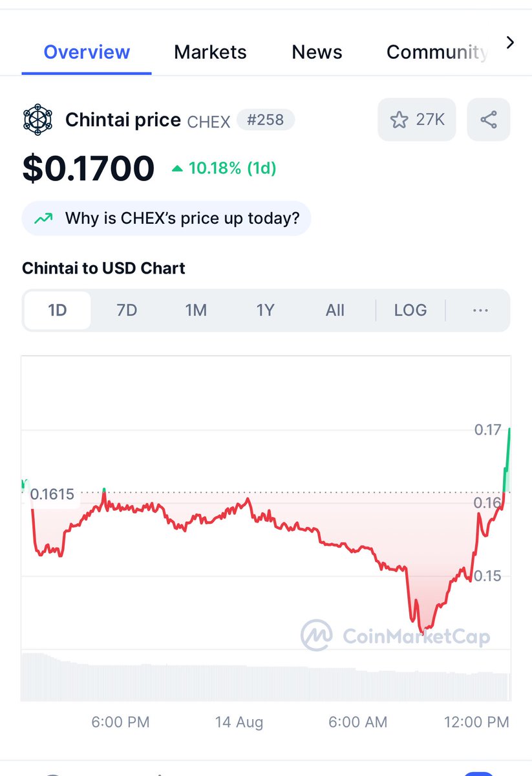Tap the Chintai logo icon

pyautogui.click(x=39, y=120)
